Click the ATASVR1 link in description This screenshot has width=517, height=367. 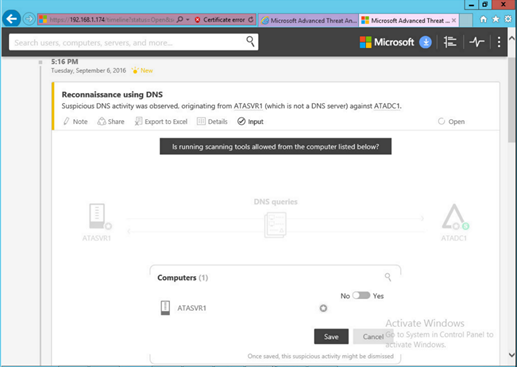pos(248,106)
